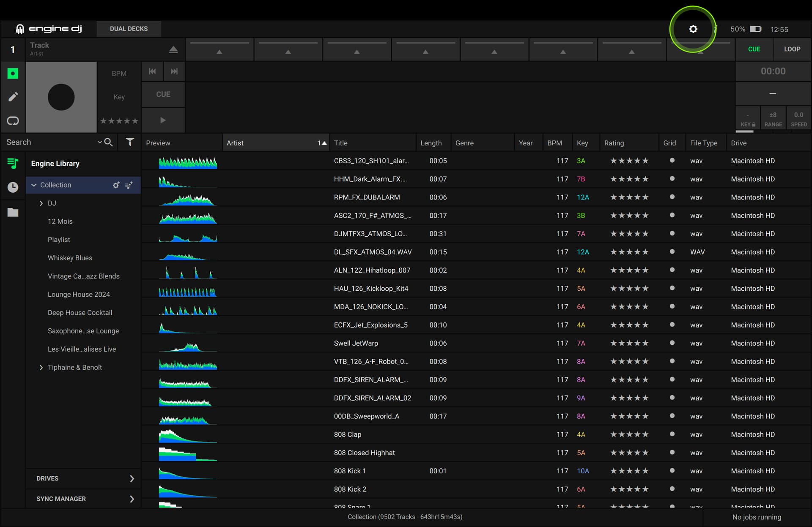Screen dimensions: 812x527
Task: Click the Search input field
Action: [51, 142]
